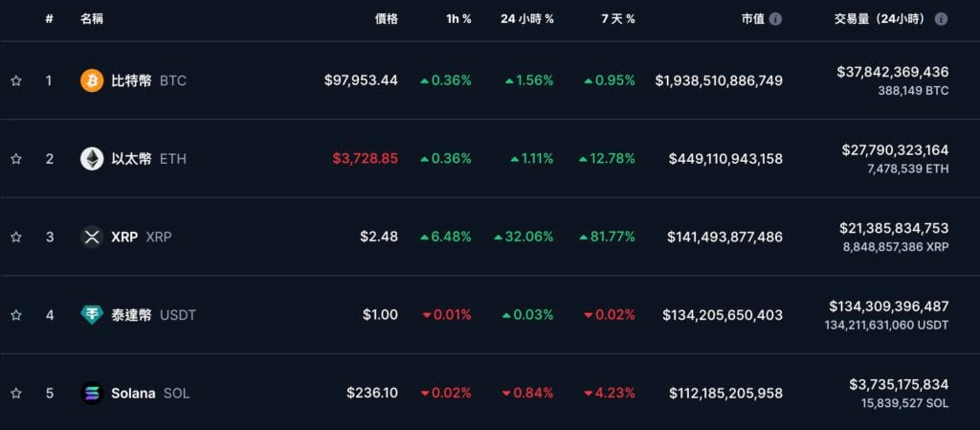
Task: Click Tether's 24h volume amount
Action: coord(888,306)
